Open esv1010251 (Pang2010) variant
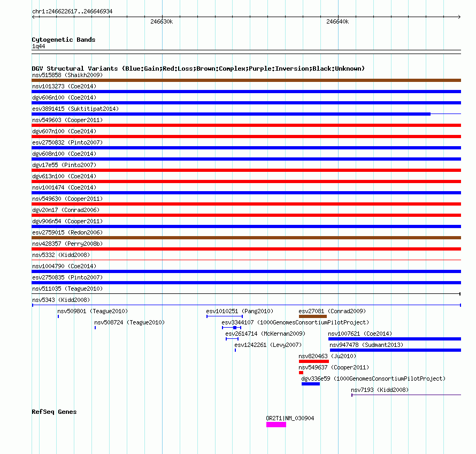Viewport: 476px width, 454px height. 240,311
